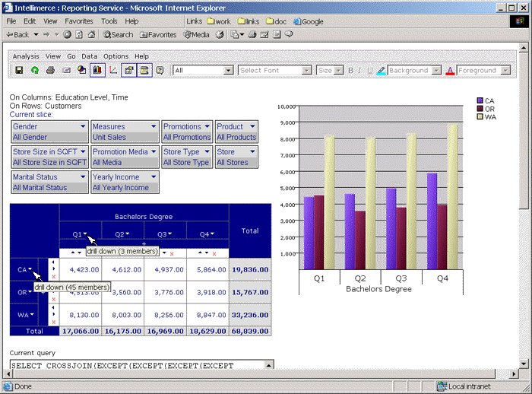Sort Q4 column ascending with up arrow

200,253
